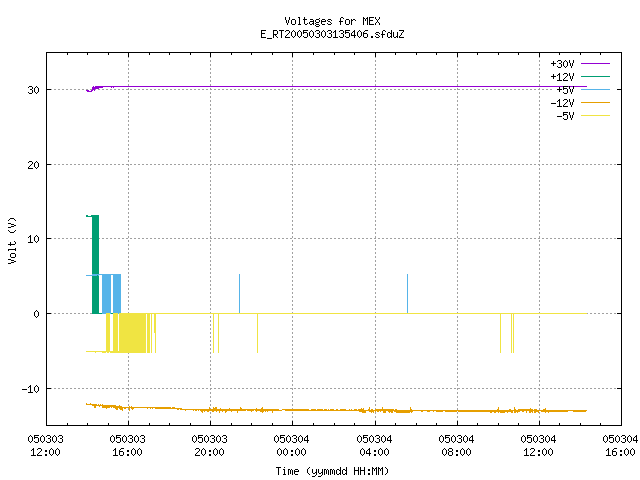Click the x-axis label 050304 08:00
This screenshot has width=640, height=480.
point(456,445)
